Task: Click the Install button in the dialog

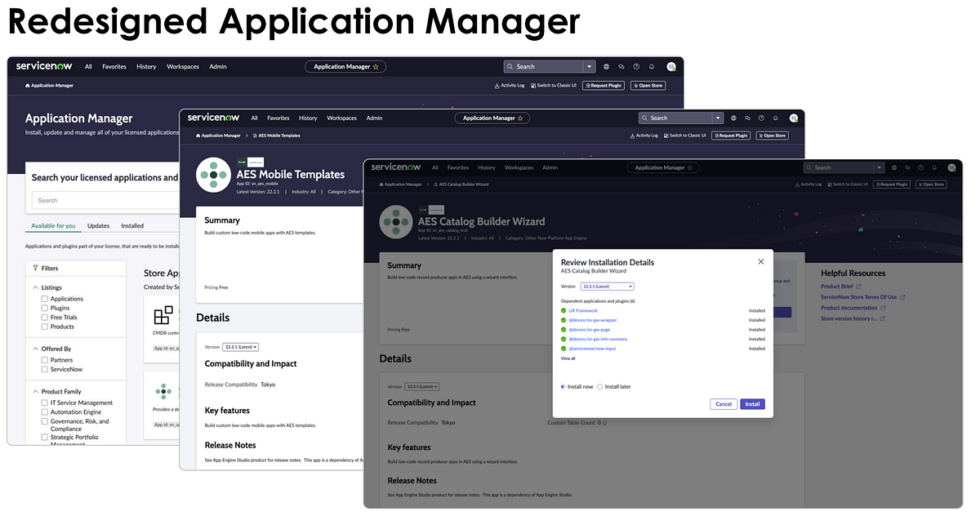Action: click(752, 404)
